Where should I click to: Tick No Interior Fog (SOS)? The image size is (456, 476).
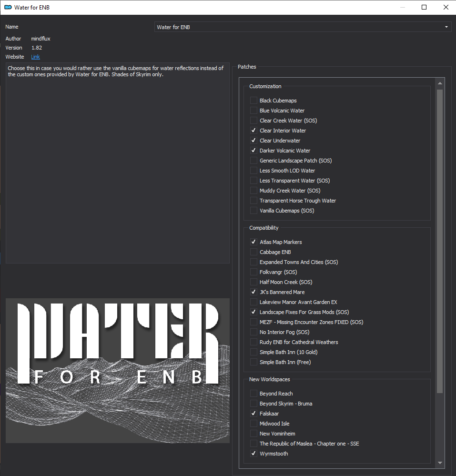point(253,332)
